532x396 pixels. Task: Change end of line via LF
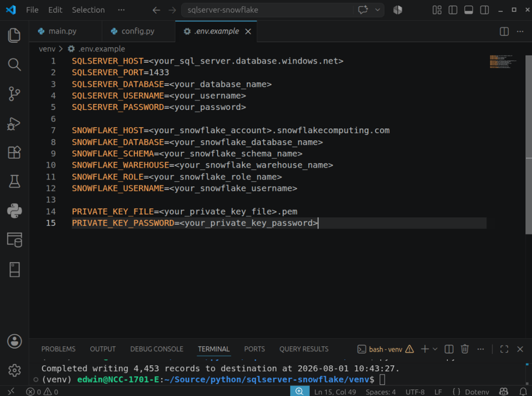click(x=438, y=392)
